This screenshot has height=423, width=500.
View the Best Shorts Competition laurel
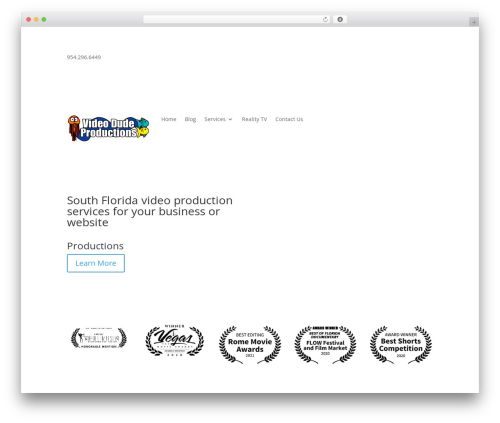(401, 345)
